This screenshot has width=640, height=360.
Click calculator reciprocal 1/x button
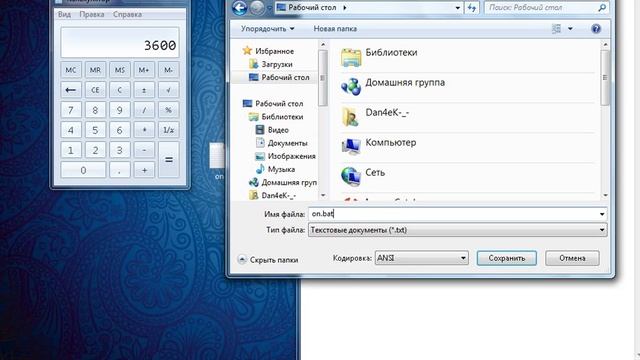[168, 130]
